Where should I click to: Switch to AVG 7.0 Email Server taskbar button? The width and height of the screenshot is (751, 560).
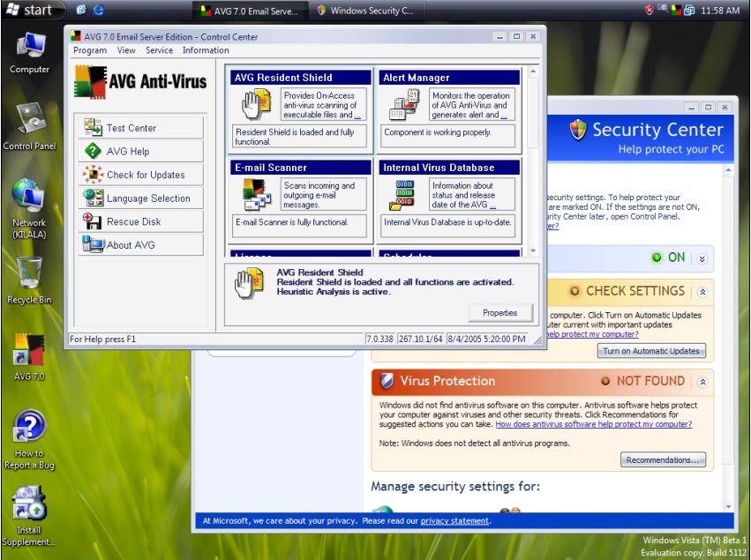pyautogui.click(x=251, y=11)
